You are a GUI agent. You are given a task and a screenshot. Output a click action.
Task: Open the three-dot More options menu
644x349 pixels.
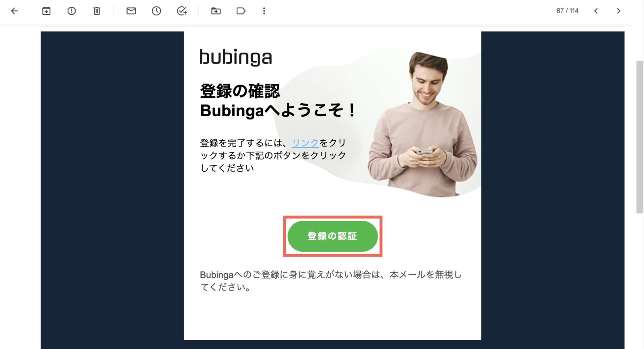[x=264, y=11]
